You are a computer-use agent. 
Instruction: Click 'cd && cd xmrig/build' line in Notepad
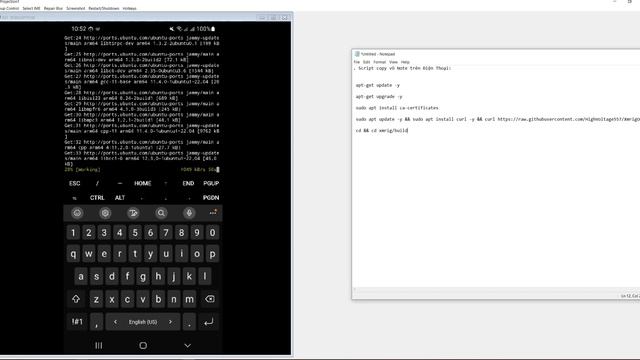tap(382, 131)
